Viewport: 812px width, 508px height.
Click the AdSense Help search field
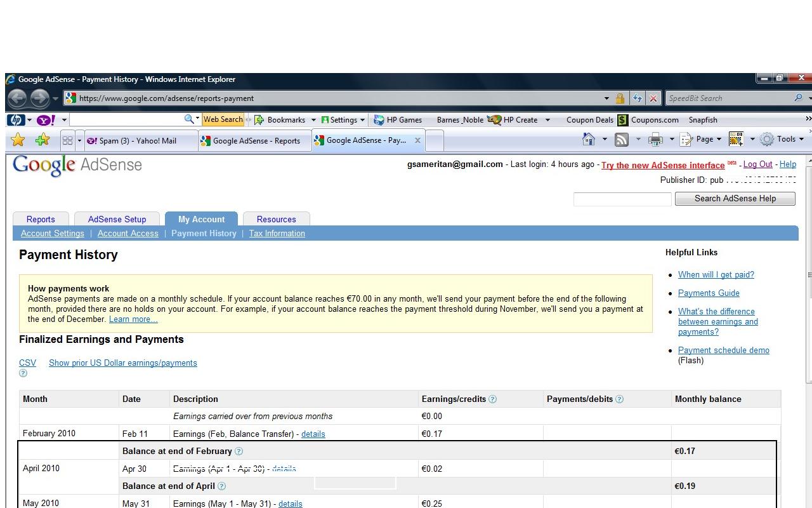click(x=622, y=199)
